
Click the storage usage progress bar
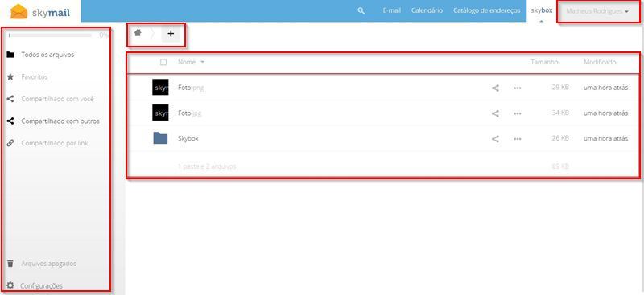(x=50, y=35)
